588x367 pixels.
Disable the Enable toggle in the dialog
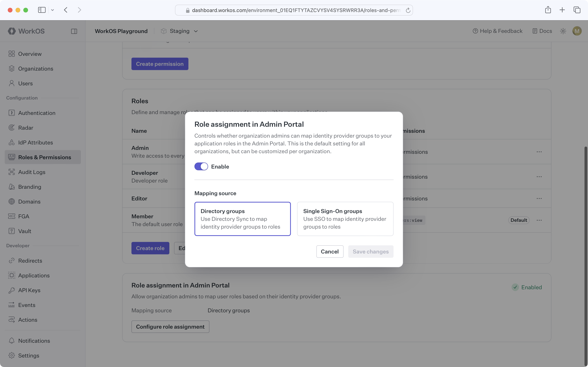coord(201,166)
